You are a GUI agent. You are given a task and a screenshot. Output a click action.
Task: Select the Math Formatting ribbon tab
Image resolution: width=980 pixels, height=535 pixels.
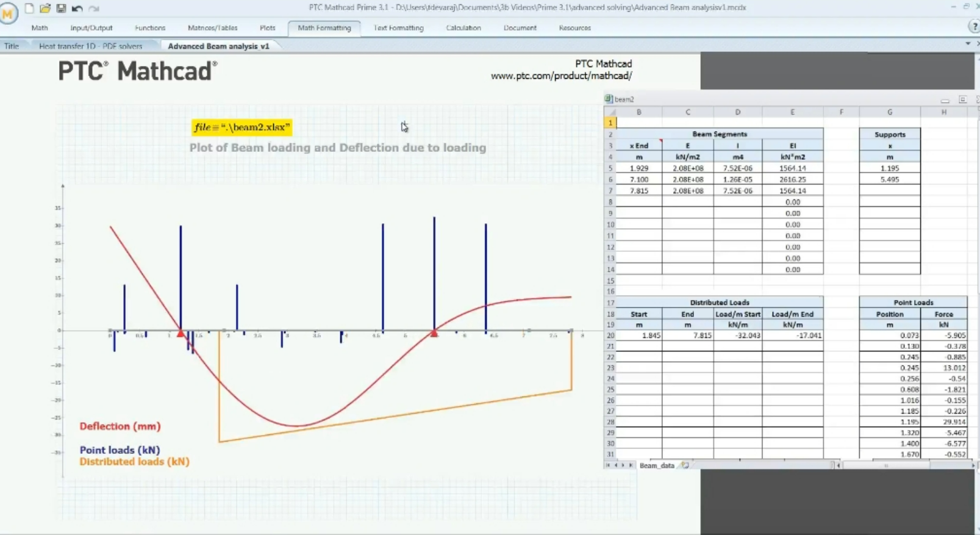[x=324, y=28]
